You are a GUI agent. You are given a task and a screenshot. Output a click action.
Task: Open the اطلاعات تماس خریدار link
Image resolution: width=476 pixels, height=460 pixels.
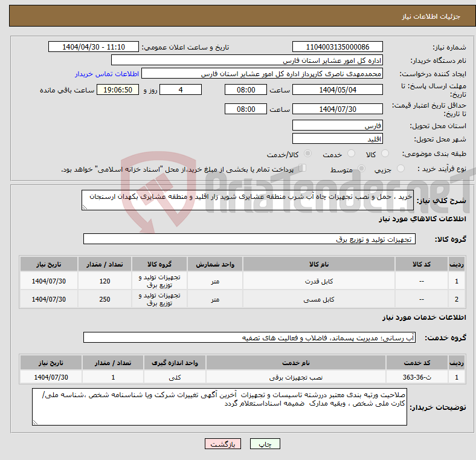(x=107, y=74)
